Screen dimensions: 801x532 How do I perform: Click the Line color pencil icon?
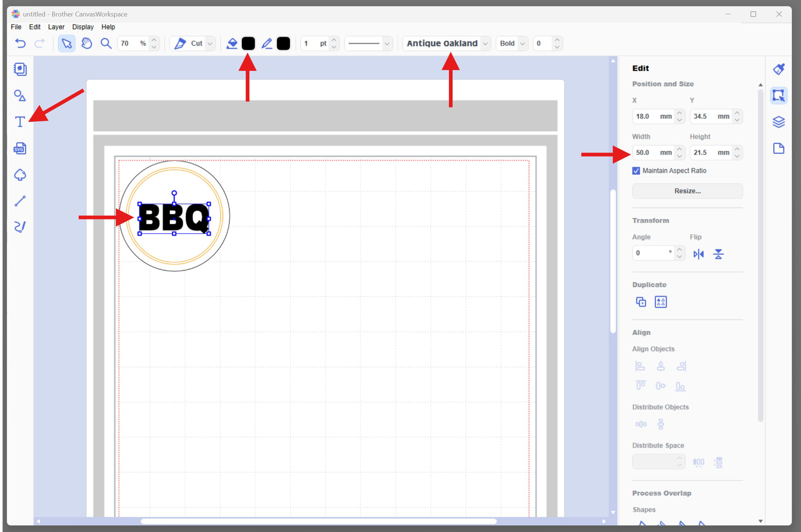[267, 43]
